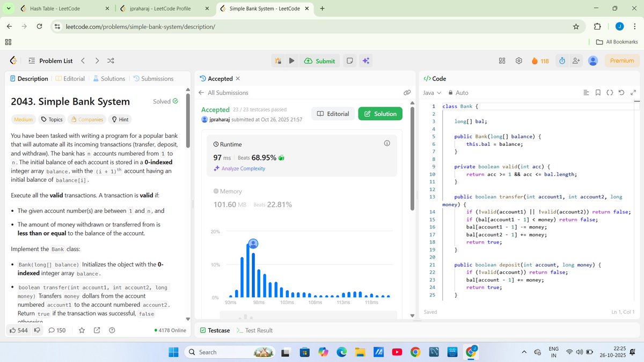Toggle the Auto lock setting

click(458, 93)
